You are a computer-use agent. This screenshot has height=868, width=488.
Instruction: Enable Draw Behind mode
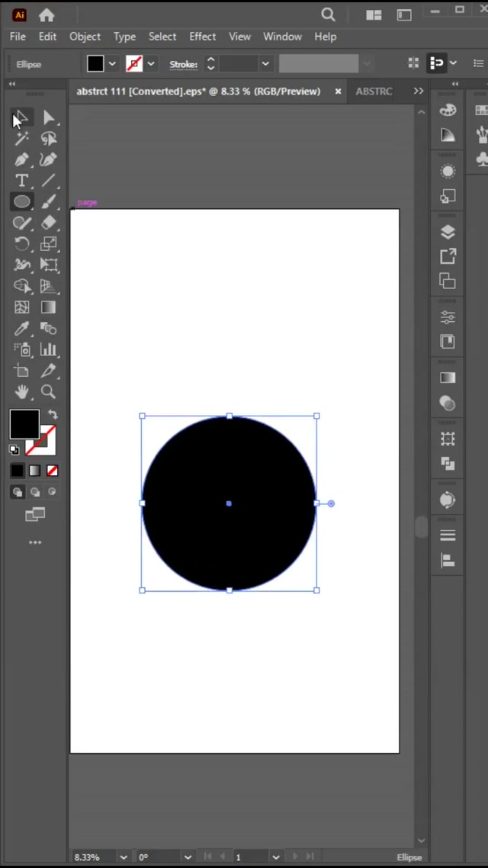[35, 492]
